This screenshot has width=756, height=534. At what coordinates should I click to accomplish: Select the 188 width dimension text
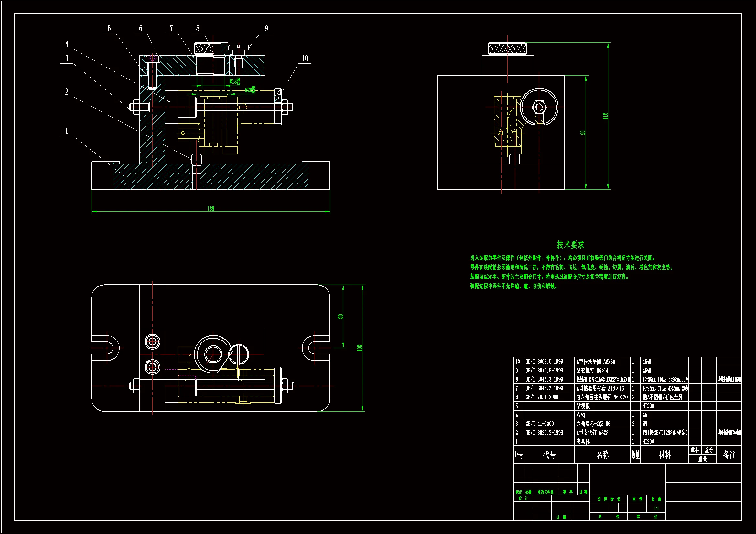pos(211,209)
